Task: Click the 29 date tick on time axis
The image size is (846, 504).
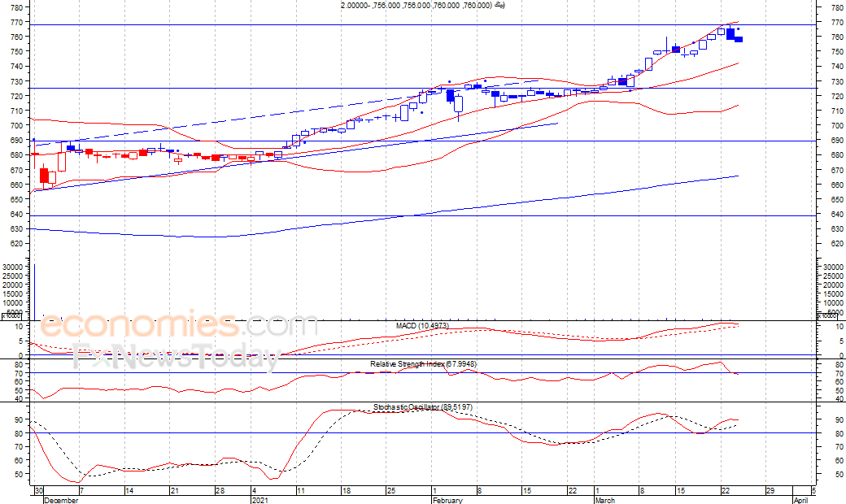Action: click(x=770, y=490)
